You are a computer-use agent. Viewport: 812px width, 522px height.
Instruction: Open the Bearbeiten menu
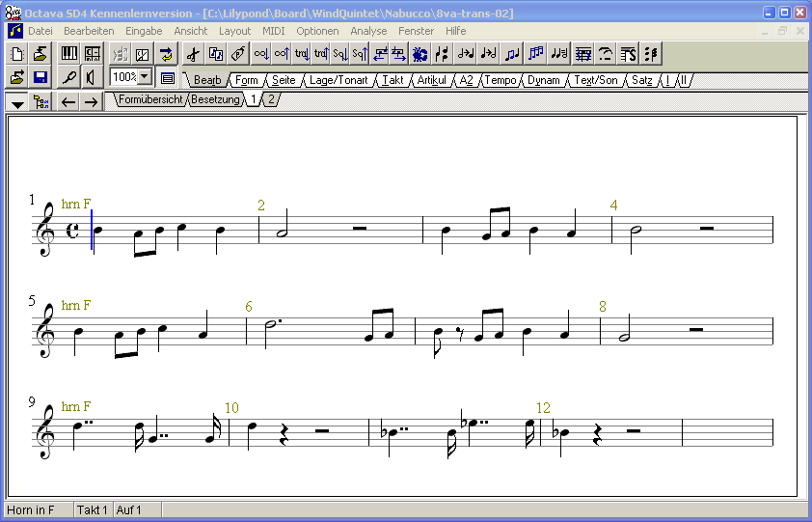(x=89, y=31)
